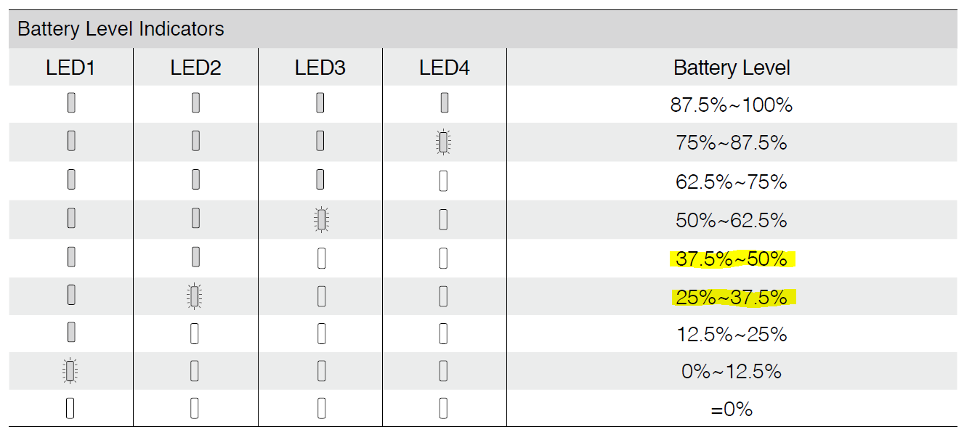Click the unlit LED1 icon in =0% row
The height and width of the screenshot is (448, 980).
pos(70,409)
